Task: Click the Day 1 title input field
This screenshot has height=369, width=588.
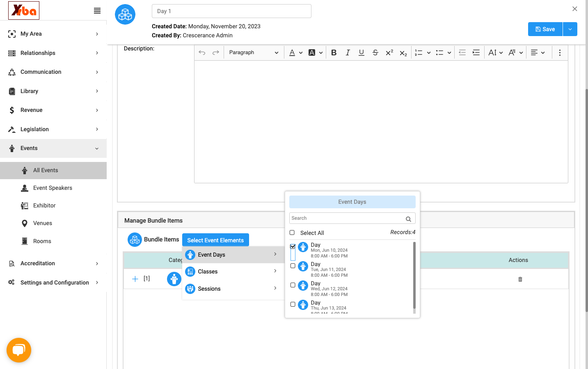Action: tap(231, 11)
